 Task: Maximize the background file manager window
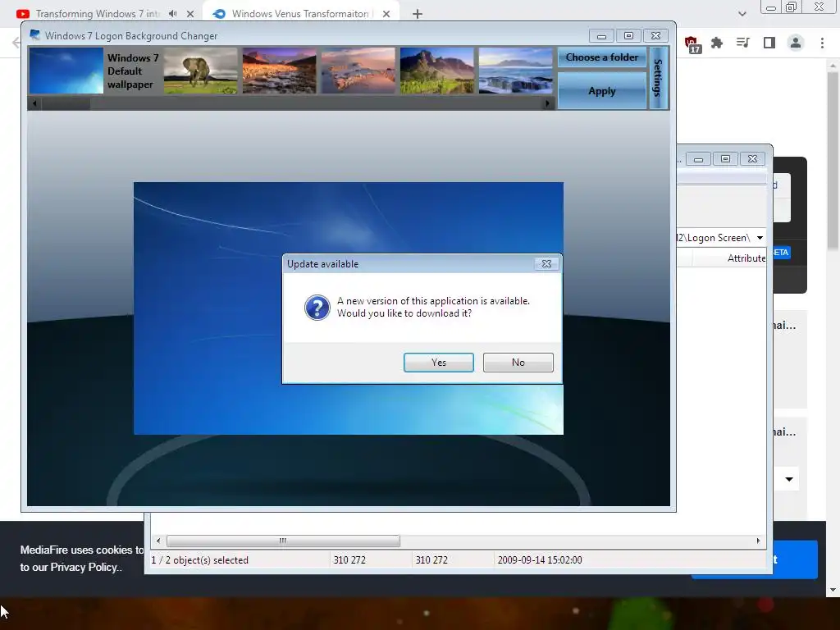point(725,159)
